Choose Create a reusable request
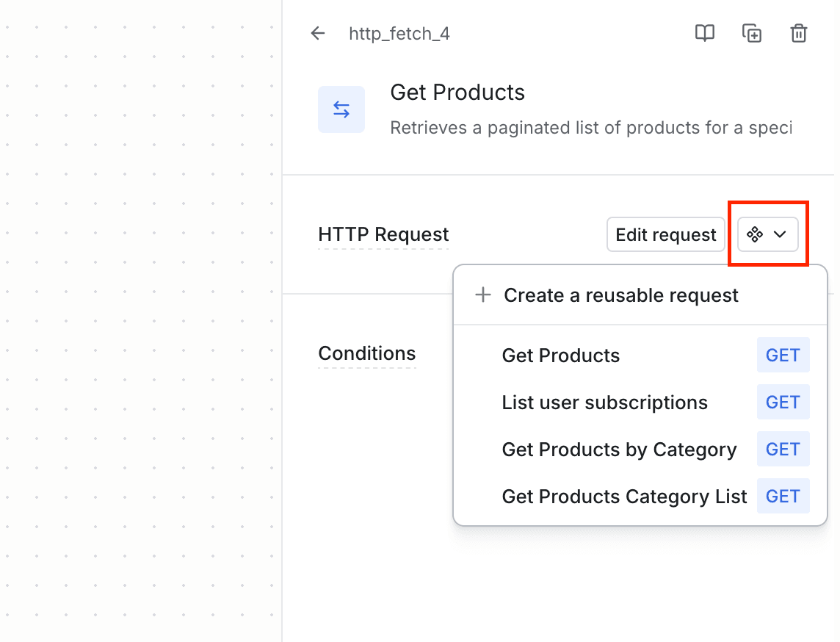This screenshot has width=840, height=642. 621,295
